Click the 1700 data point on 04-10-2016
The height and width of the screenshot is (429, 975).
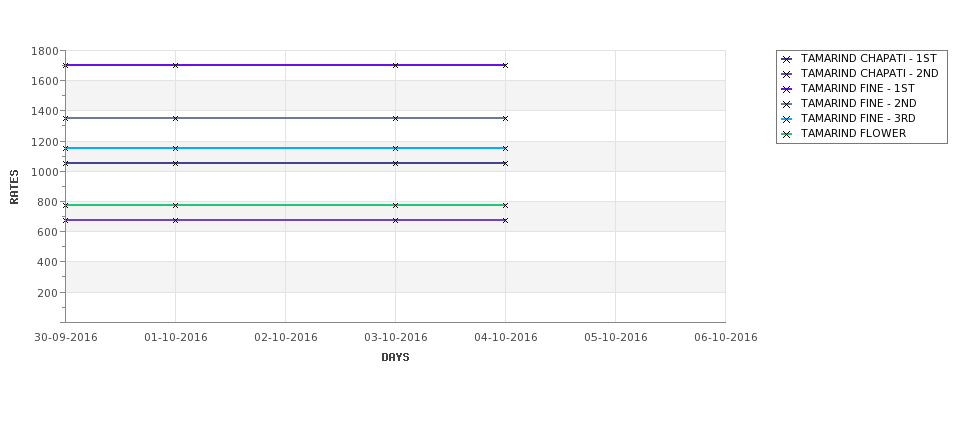[x=506, y=65]
